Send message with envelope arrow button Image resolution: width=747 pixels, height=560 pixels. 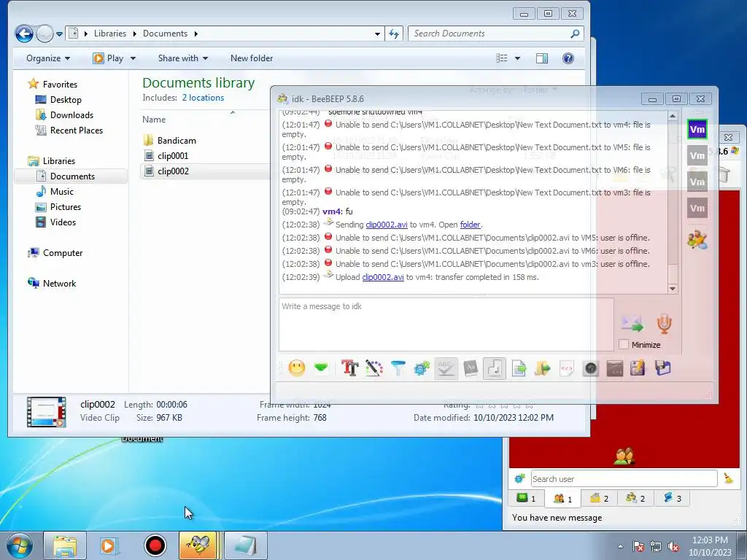[632, 324]
